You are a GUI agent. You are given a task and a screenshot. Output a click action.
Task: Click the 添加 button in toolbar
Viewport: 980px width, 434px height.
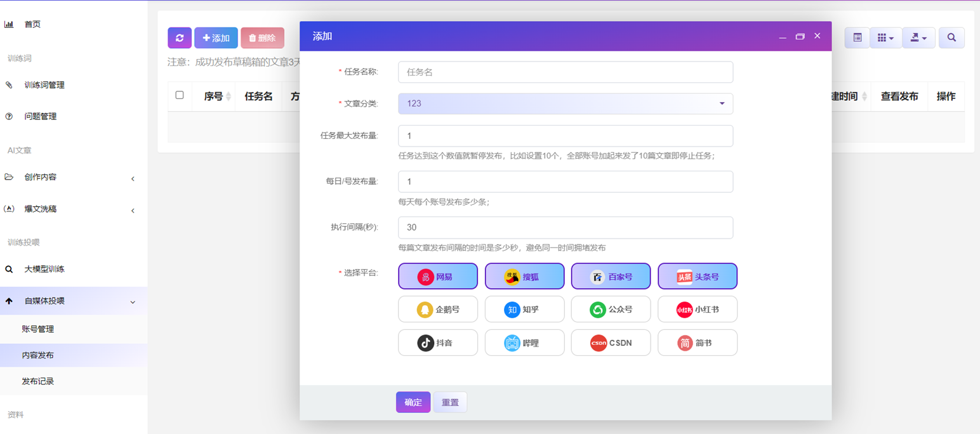click(216, 38)
